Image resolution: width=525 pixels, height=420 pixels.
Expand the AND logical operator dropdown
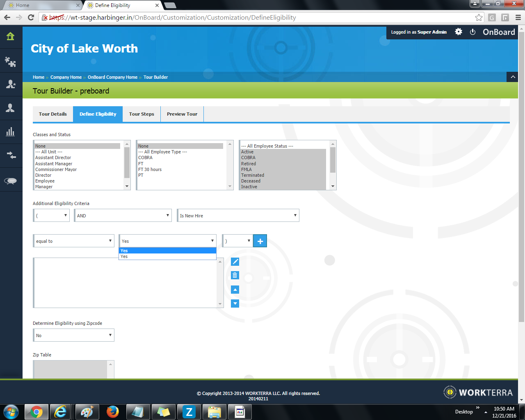(123, 216)
